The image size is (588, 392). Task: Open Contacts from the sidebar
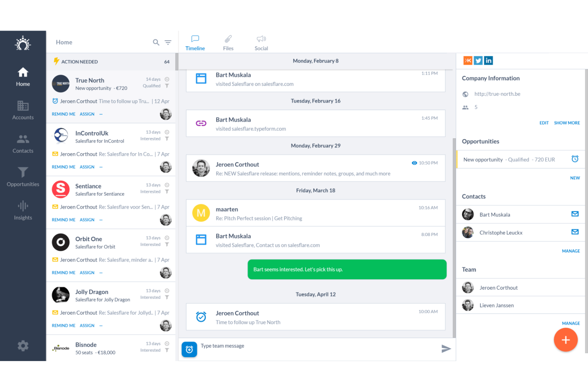(x=23, y=144)
